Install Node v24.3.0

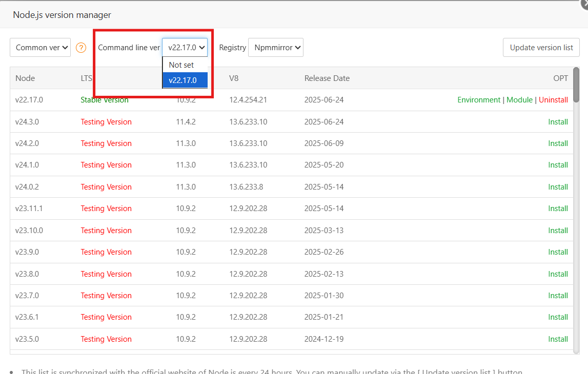[558, 121]
